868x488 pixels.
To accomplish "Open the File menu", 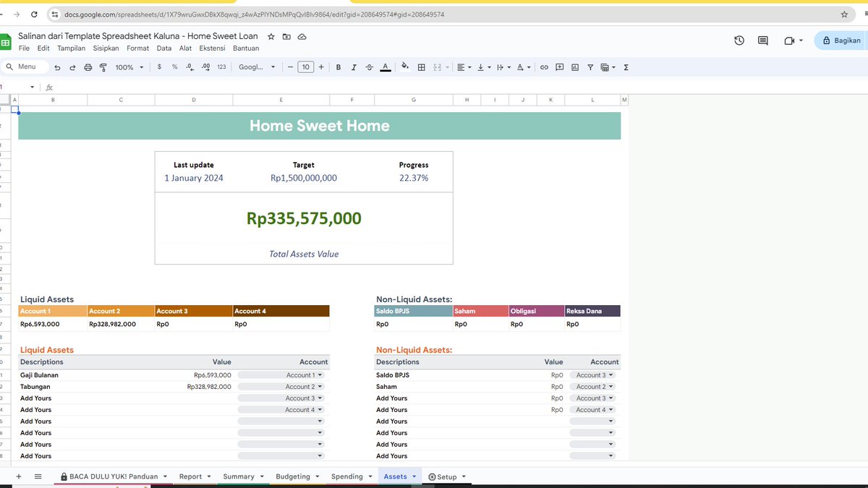I will [24, 48].
